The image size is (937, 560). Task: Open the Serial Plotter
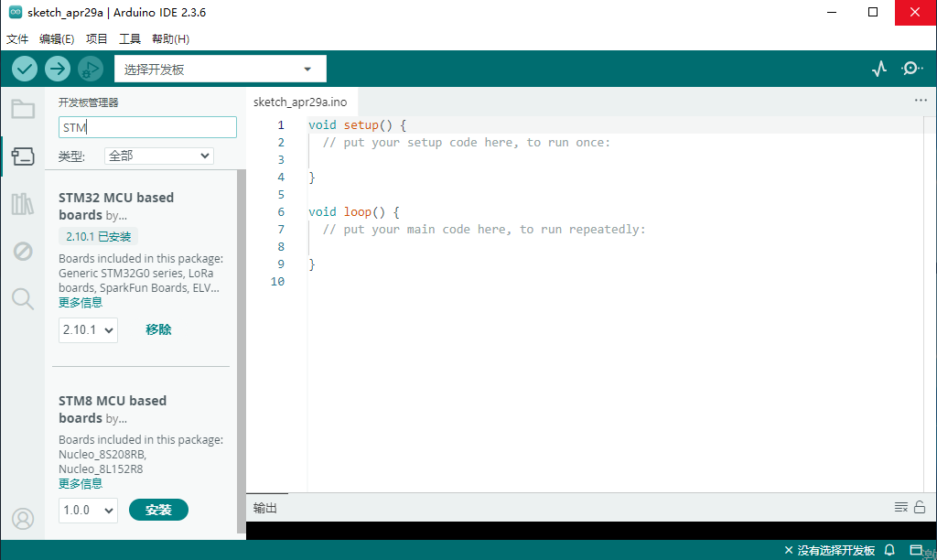(x=879, y=69)
